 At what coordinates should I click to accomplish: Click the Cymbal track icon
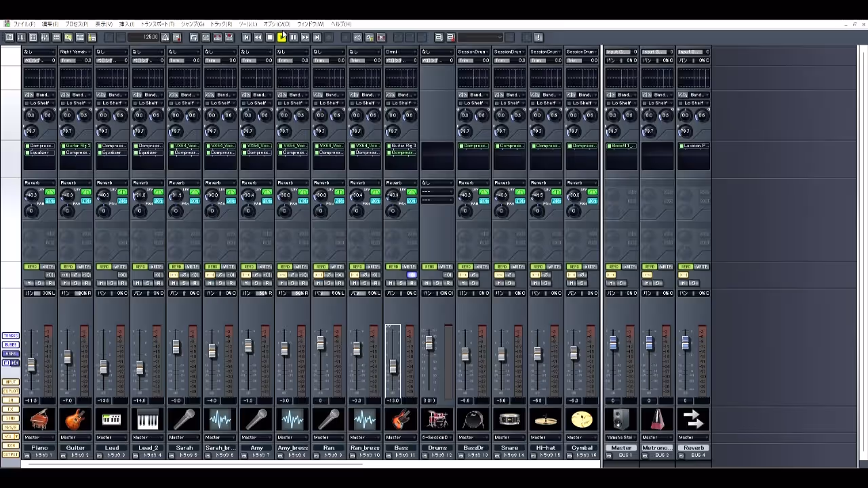point(582,420)
